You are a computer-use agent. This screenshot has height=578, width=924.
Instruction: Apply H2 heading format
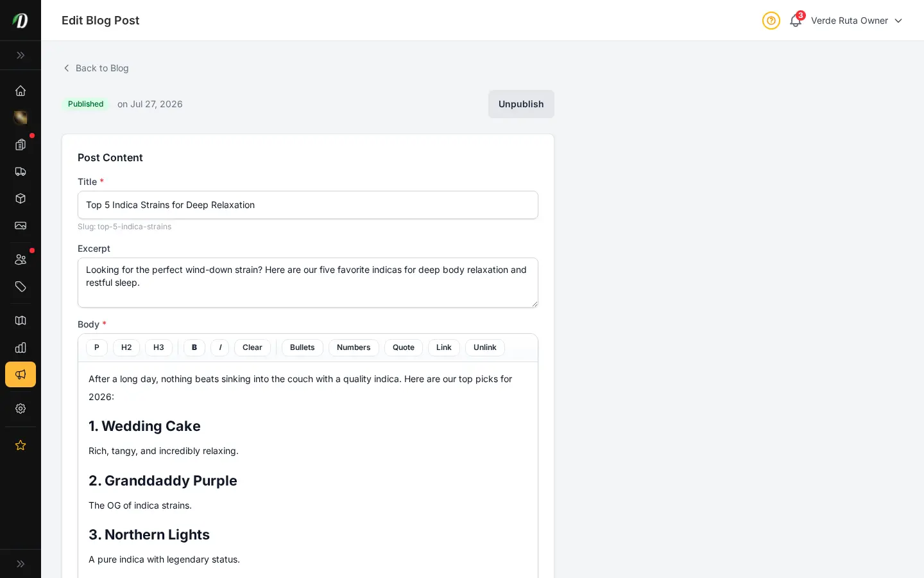click(126, 347)
